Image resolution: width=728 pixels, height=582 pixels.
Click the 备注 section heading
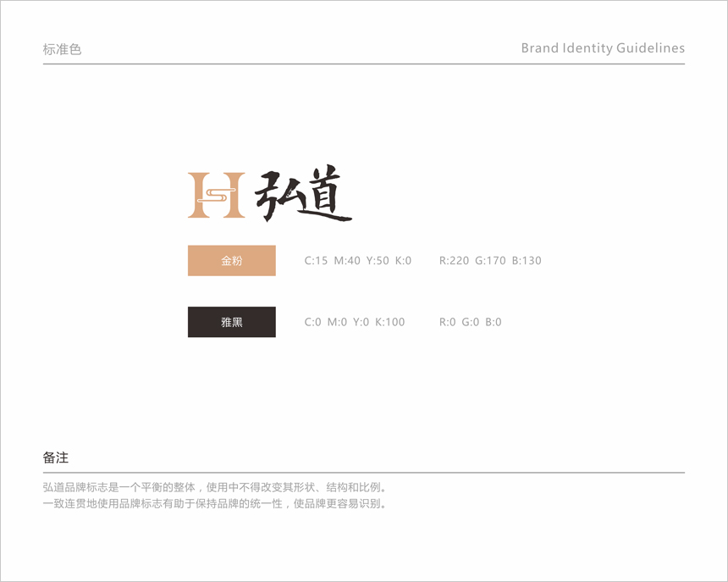coord(56,457)
